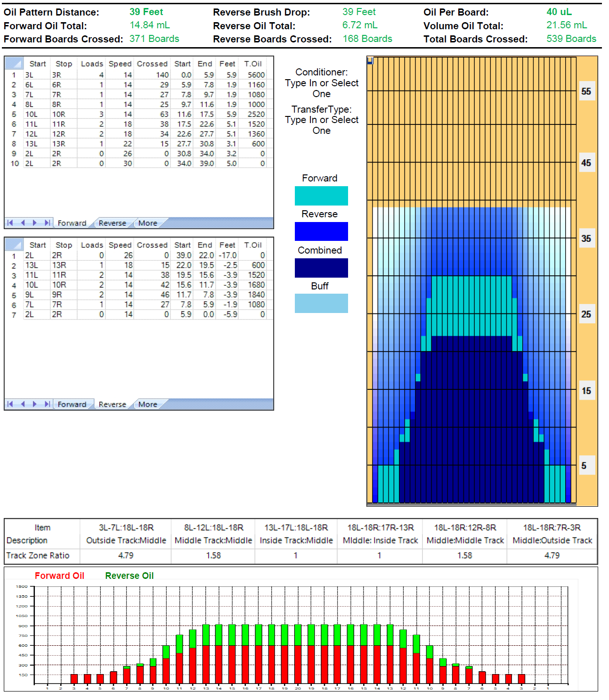Click previous-sheet arrow in upper table
Image resolution: width=609 pixels, height=700 pixels.
point(23,223)
